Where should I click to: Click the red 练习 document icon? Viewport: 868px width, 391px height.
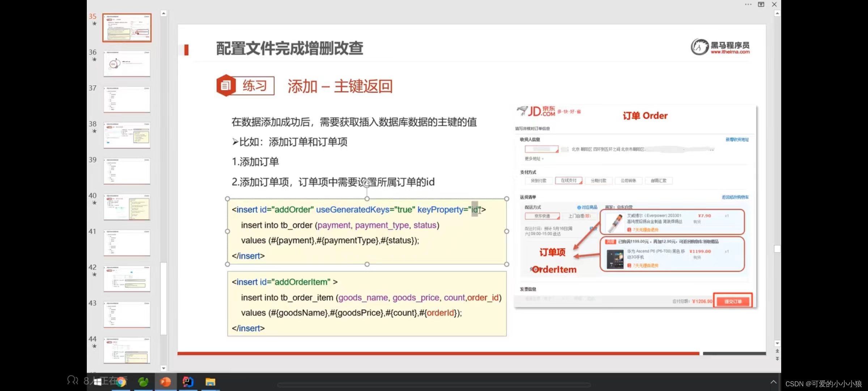(226, 86)
